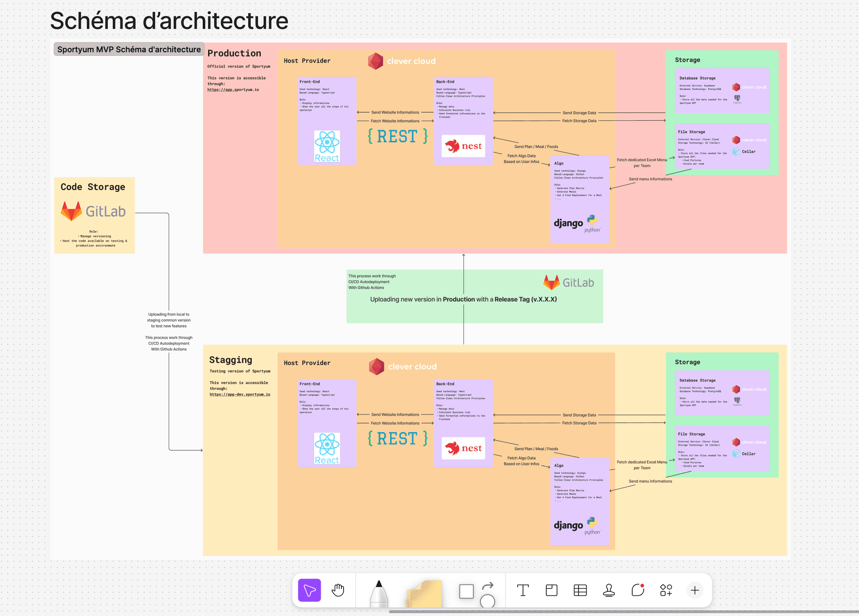Screen dimensions: 859x616
Task: Select the section title 'Sportyum MVP Schéma d'architecture'
Action: 129,49
